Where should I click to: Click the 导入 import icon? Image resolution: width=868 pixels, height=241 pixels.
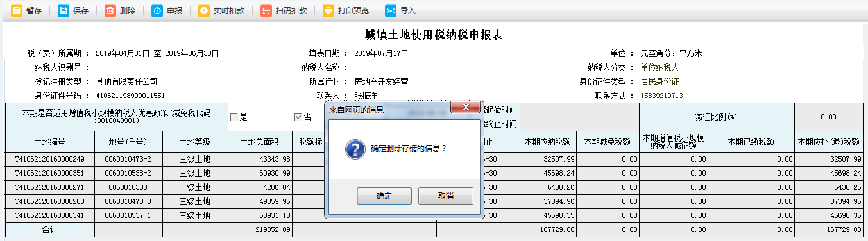(x=391, y=11)
